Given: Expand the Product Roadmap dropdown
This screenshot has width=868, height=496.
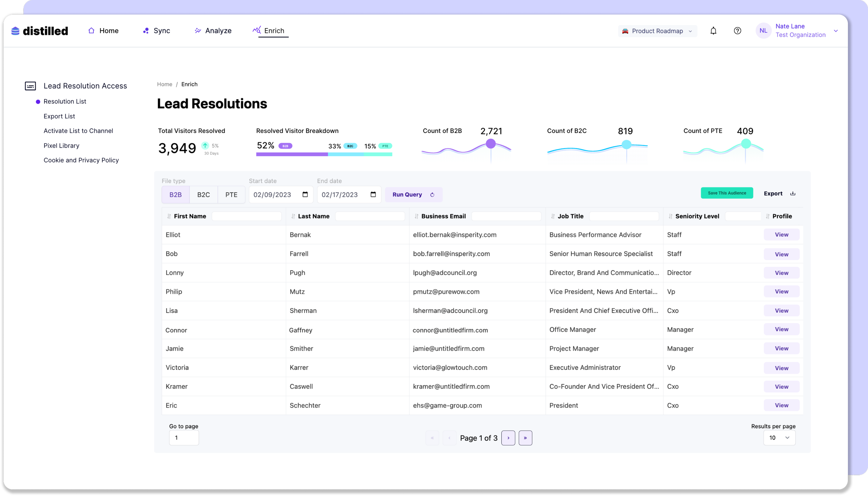Looking at the screenshot, I should pyautogui.click(x=657, y=31).
